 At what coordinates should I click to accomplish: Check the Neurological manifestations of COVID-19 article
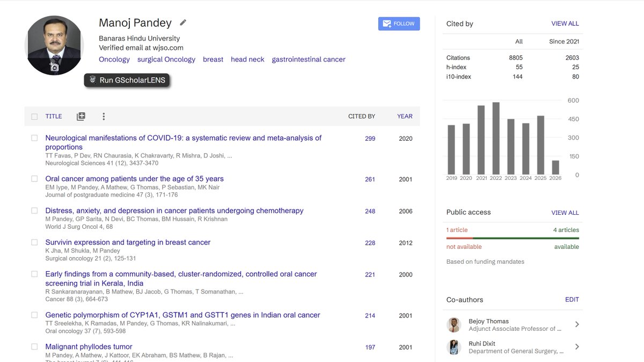(x=34, y=138)
